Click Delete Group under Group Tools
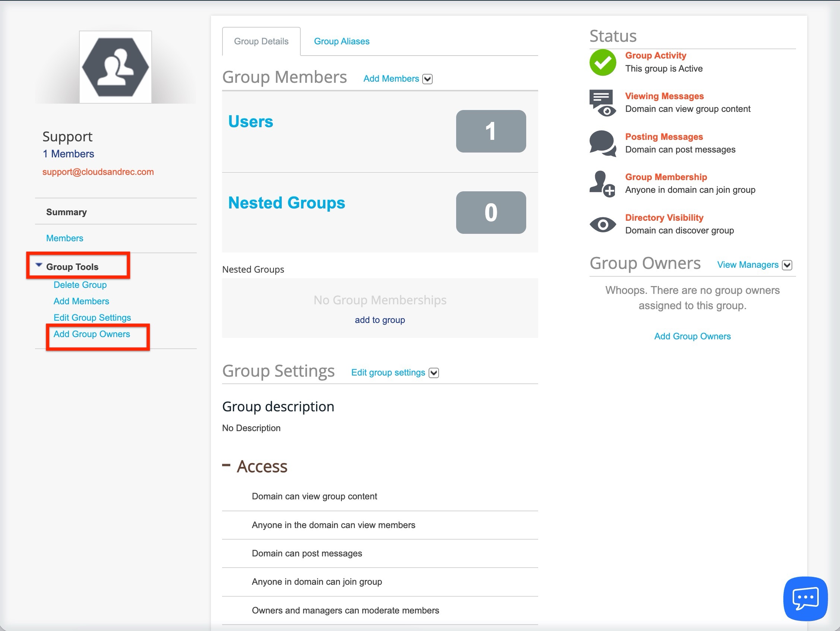 click(80, 285)
